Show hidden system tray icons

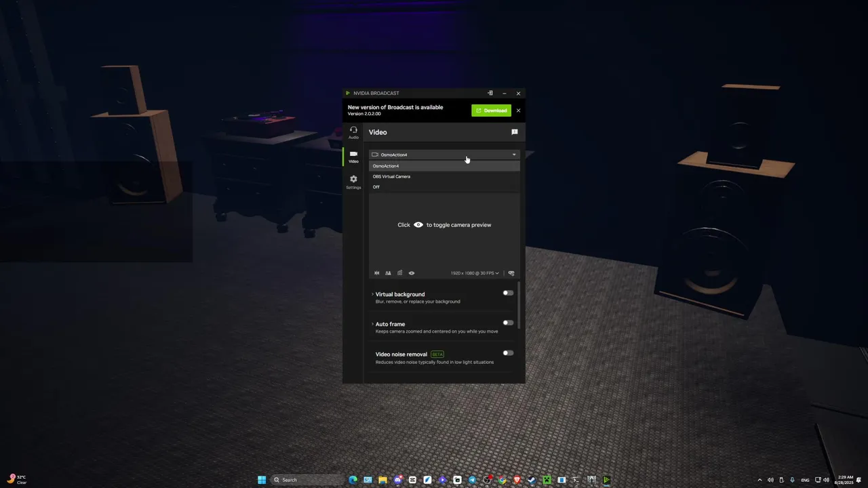(x=759, y=480)
